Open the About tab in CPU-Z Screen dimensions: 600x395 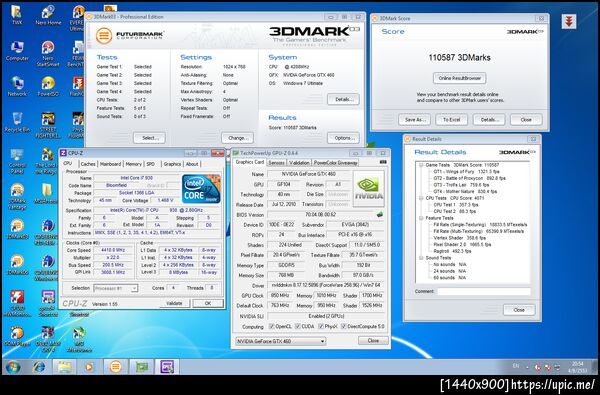coord(192,164)
